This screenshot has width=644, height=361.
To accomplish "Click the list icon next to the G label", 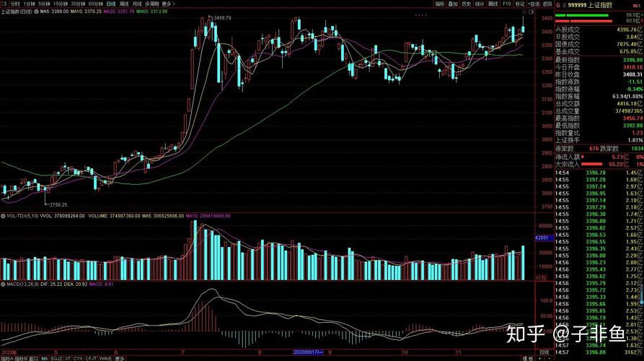I will (563, 5).
